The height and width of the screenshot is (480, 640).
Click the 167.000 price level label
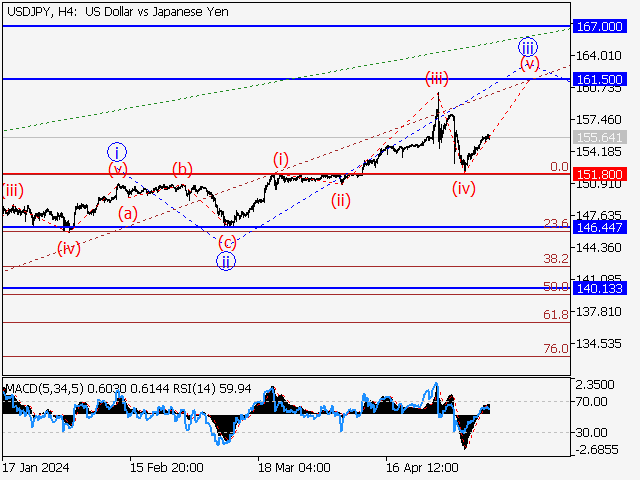600,27
